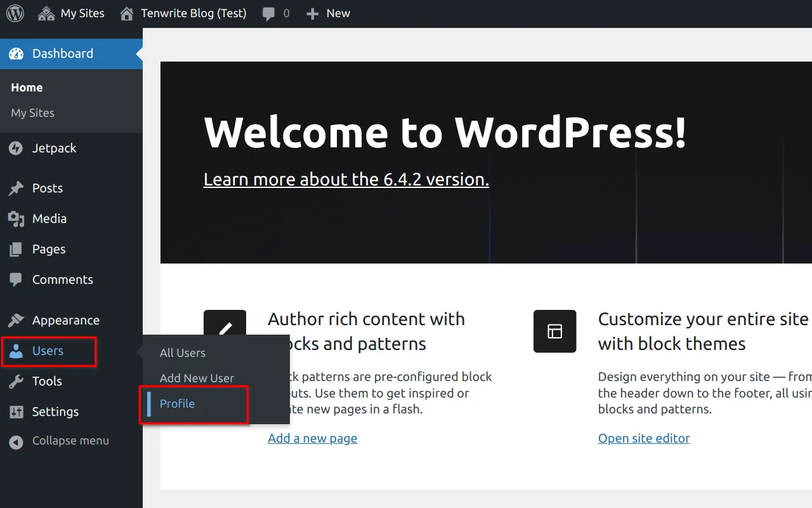This screenshot has width=812, height=508.
Task: Click the home icon beside Tenwrite Blog
Action: (x=127, y=13)
